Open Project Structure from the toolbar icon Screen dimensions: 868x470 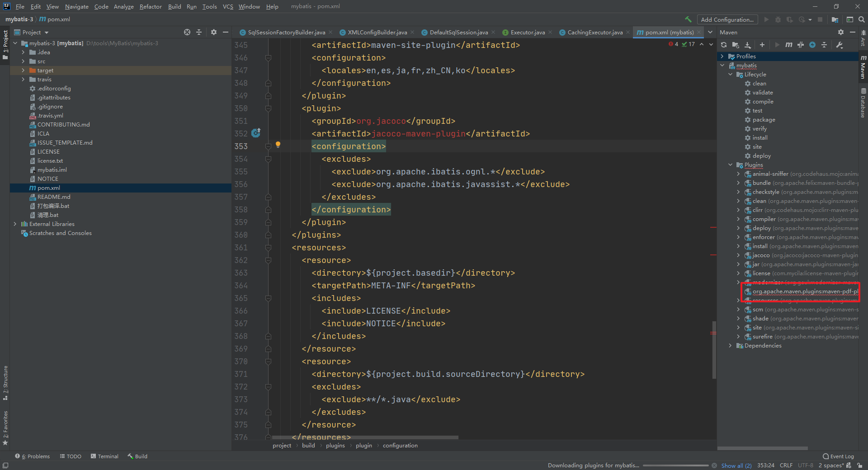click(835, 19)
